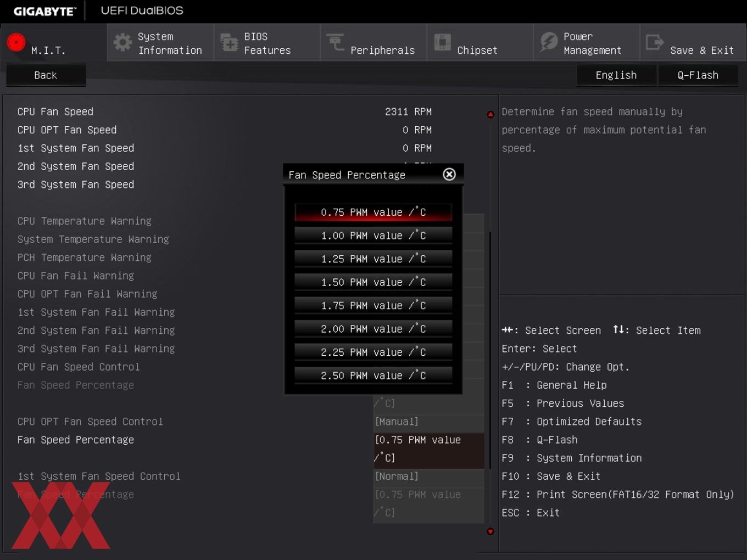747x560 pixels.
Task: Click the BIOS Features chip icon
Action: coord(228,42)
